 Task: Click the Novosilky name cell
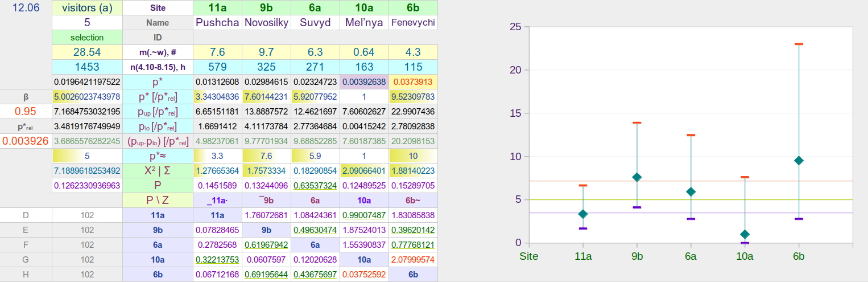click(266, 23)
